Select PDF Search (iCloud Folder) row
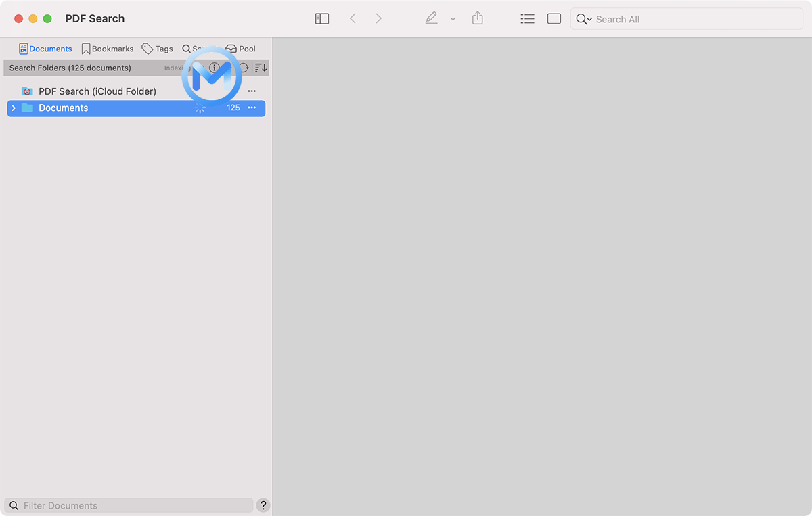 pos(136,91)
